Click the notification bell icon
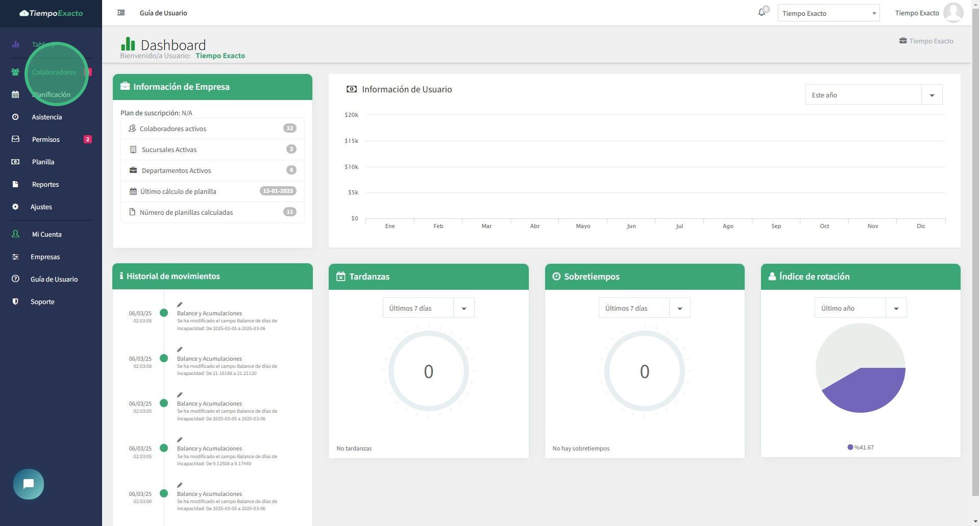This screenshot has height=526, width=980. (761, 13)
